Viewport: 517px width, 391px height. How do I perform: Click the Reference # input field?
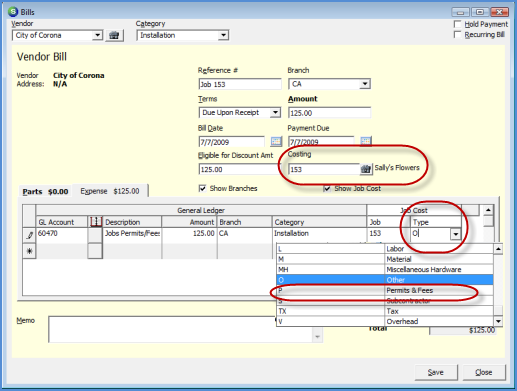coord(240,84)
